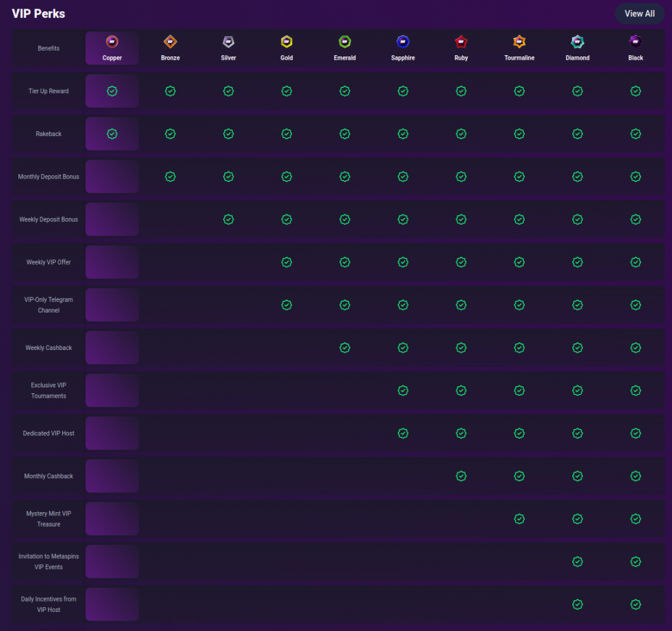Select the Gold tier badge icon
Image resolution: width=672 pixels, height=631 pixels.
(287, 42)
